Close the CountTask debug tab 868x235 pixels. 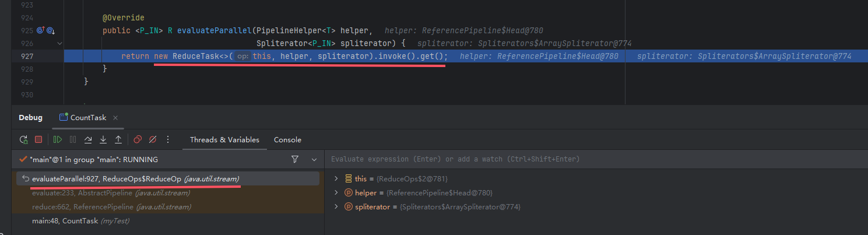[115, 118]
